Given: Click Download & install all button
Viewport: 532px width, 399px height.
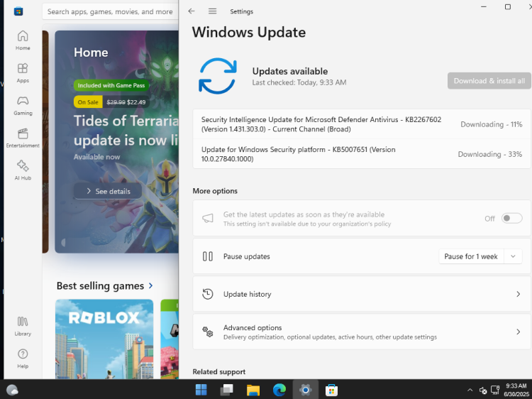Looking at the screenshot, I should (489, 81).
